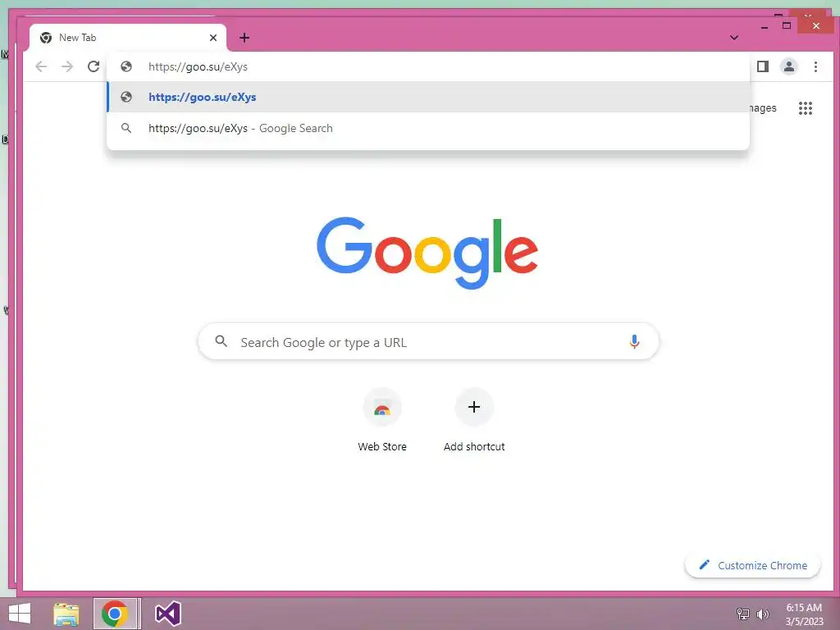Screen dimensions: 840x630
Task: Open the side panel icon
Action: 763,66
